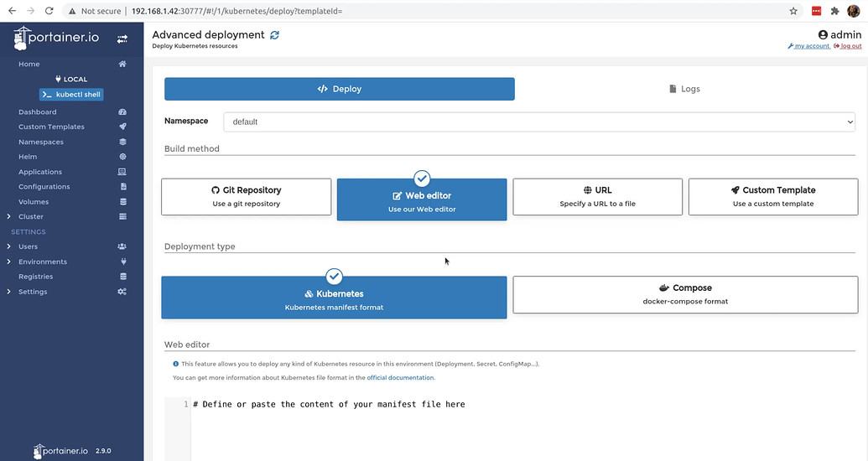The height and width of the screenshot is (461, 868).
Task: Click the 2.9.0 version text
Action: click(103, 451)
